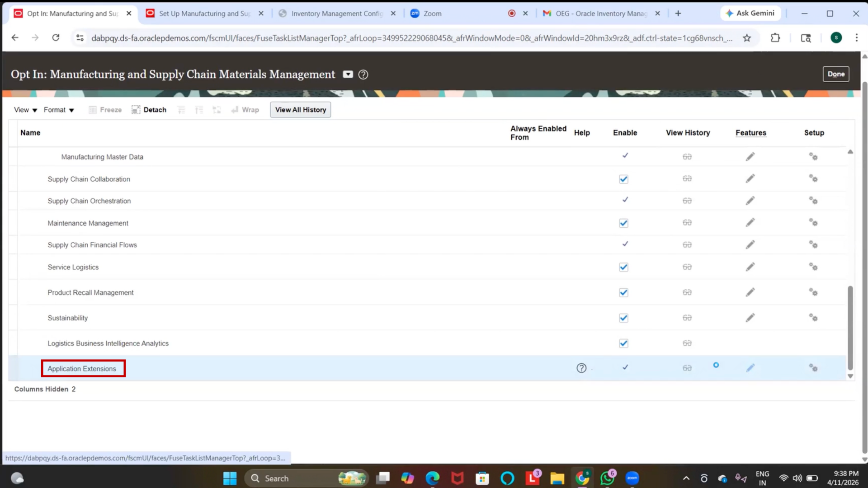Uncheck Enable for Supply Chain Collaboration

(623, 179)
